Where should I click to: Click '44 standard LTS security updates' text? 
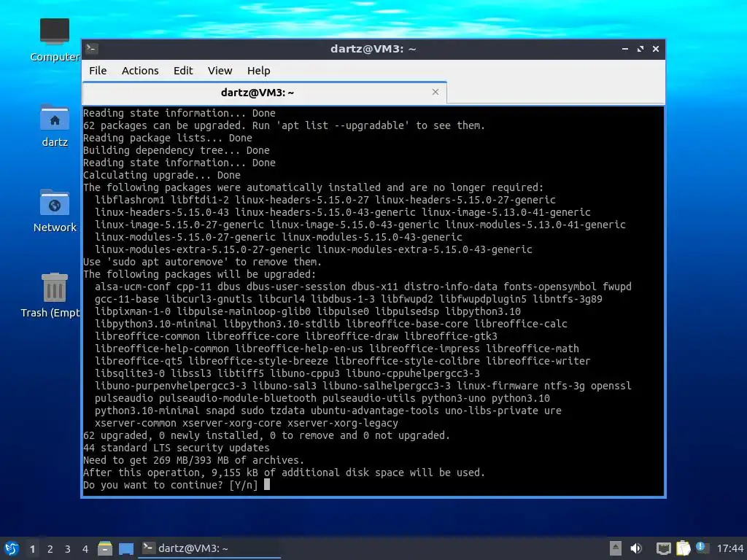[x=177, y=448]
